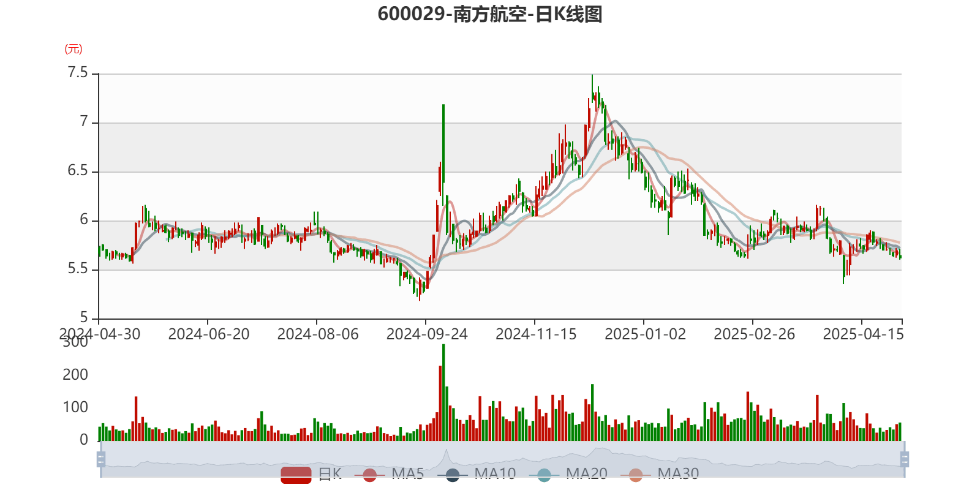Click the right data zoom slider handle
This screenshot has height=490, width=980.
(905, 459)
